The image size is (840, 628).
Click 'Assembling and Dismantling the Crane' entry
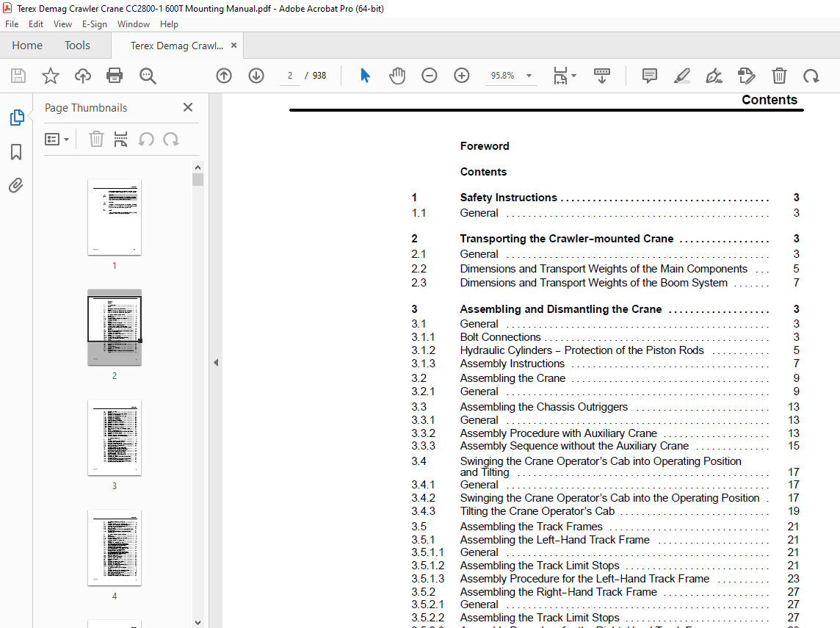[561, 309]
